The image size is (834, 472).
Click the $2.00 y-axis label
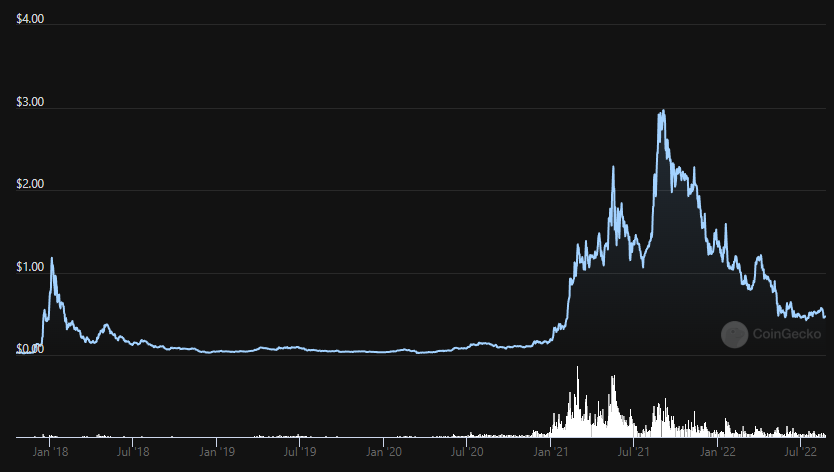click(30, 186)
